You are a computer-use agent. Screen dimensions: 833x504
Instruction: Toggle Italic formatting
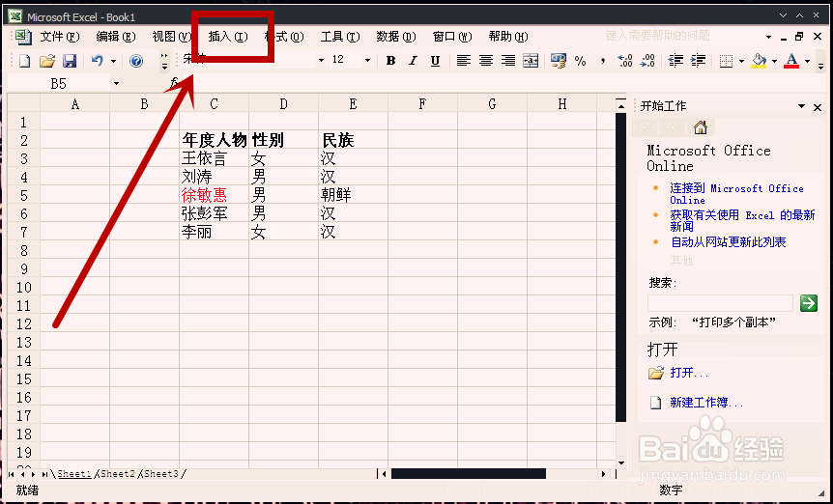click(x=413, y=61)
